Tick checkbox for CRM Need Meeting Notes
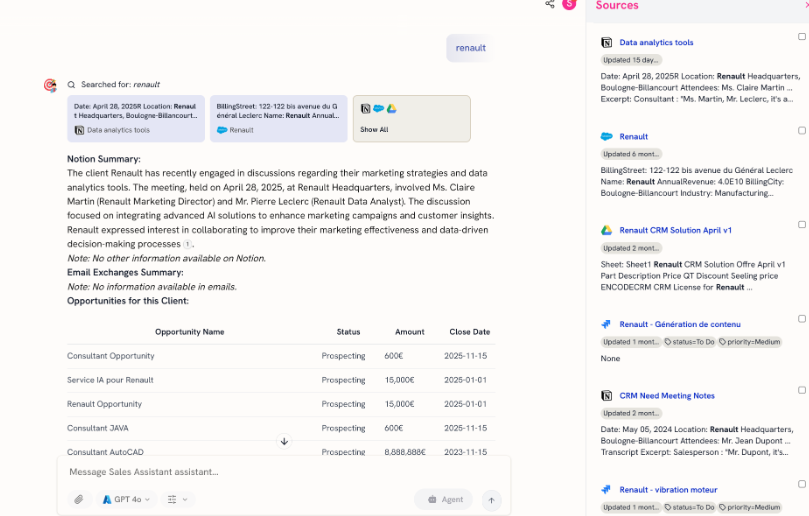Screen dimensions: 809x516 802,390
